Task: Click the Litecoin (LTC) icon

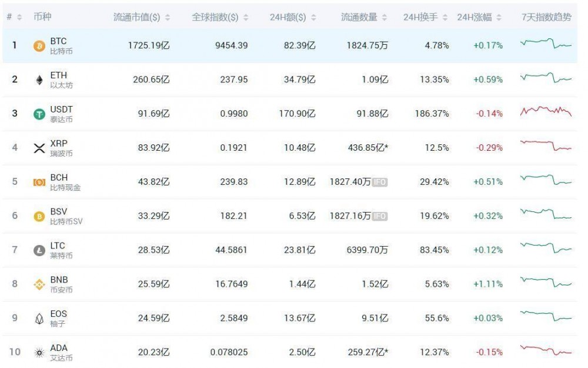Action: tap(39, 251)
